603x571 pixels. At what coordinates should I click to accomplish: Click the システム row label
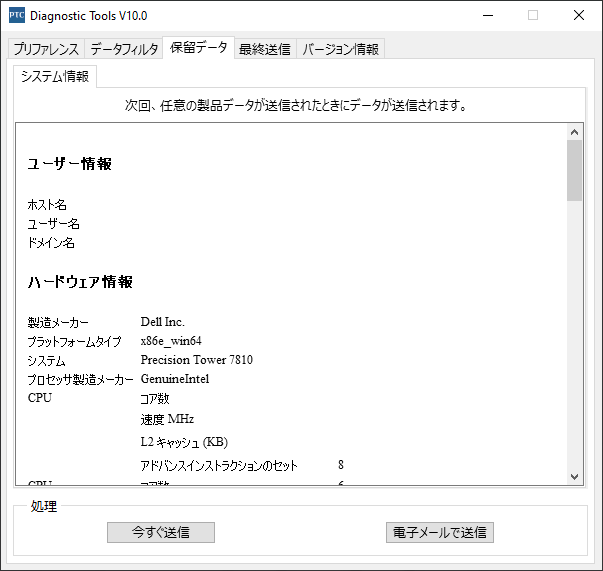(x=46, y=361)
